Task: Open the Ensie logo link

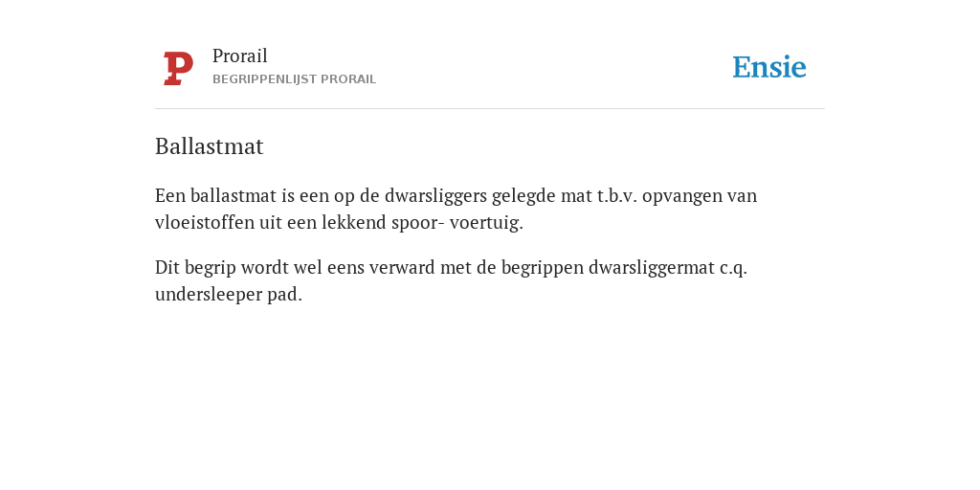Action: (769, 67)
